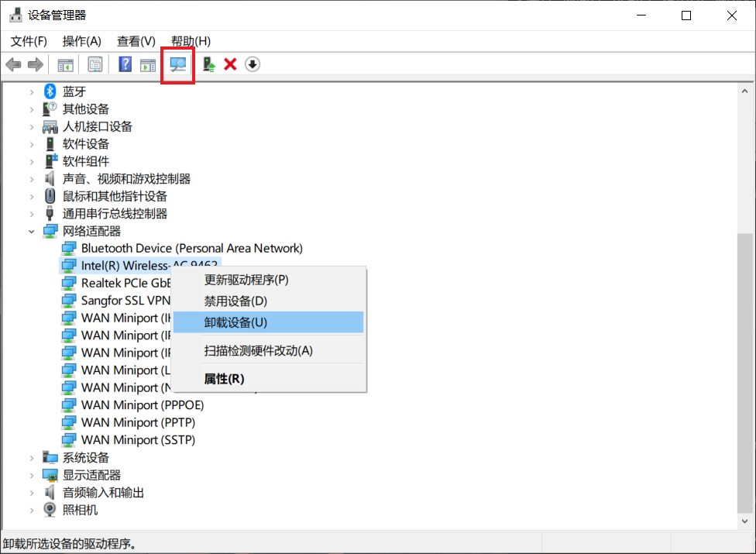Viewport: 756px width, 554px height.
Task: Expand 鼠标和其他指针设备 node
Action: point(32,196)
